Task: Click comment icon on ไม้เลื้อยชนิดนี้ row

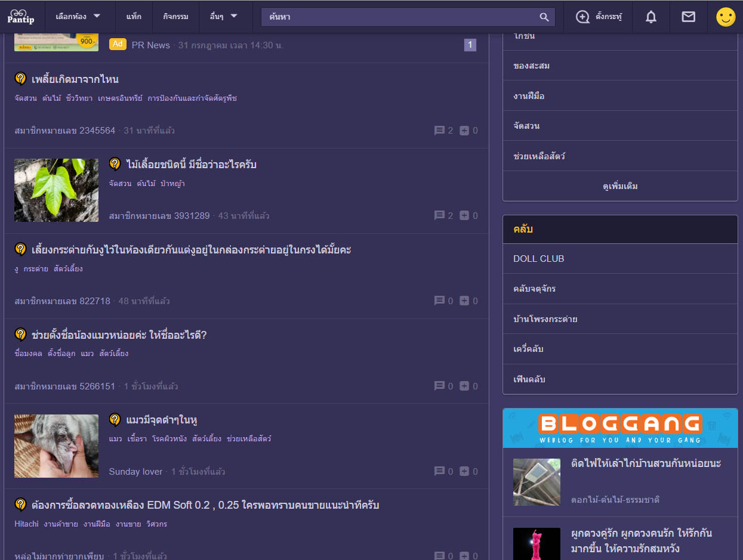Action: pos(440,216)
